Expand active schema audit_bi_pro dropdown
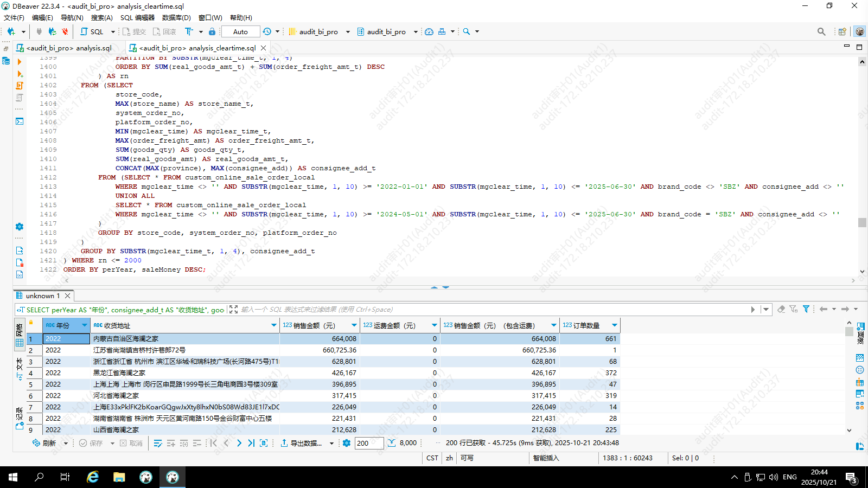The width and height of the screenshot is (868, 488). [416, 31]
